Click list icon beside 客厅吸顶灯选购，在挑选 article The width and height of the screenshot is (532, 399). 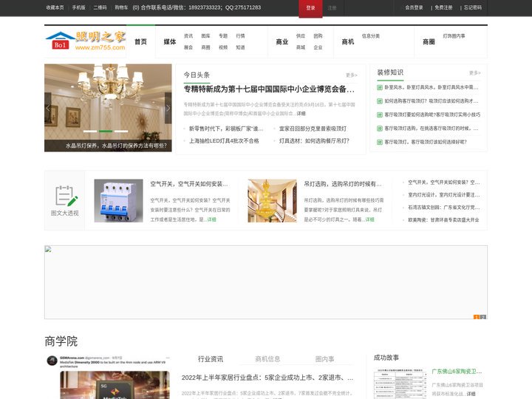pos(380,129)
